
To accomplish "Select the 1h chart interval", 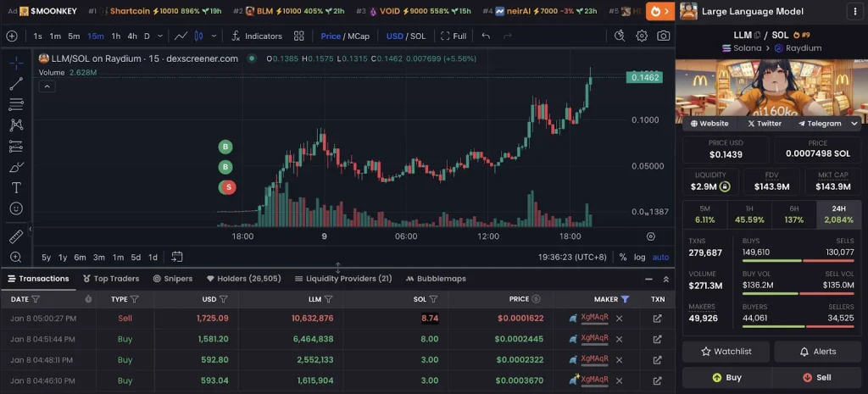I will [115, 36].
